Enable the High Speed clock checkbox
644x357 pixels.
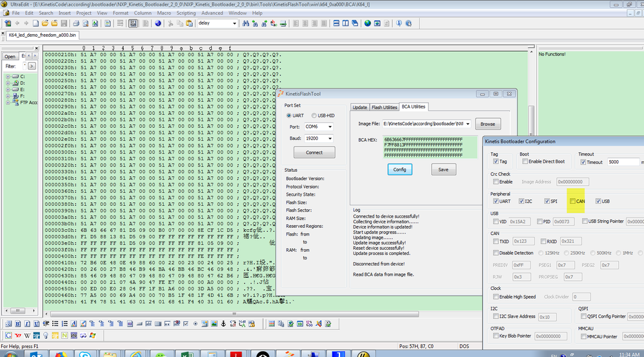pyautogui.click(x=496, y=296)
